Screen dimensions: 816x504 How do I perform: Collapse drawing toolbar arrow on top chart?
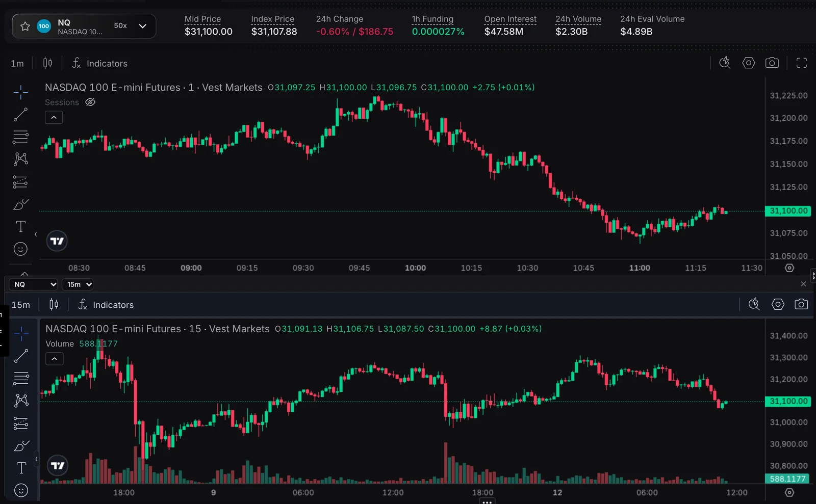pos(36,234)
